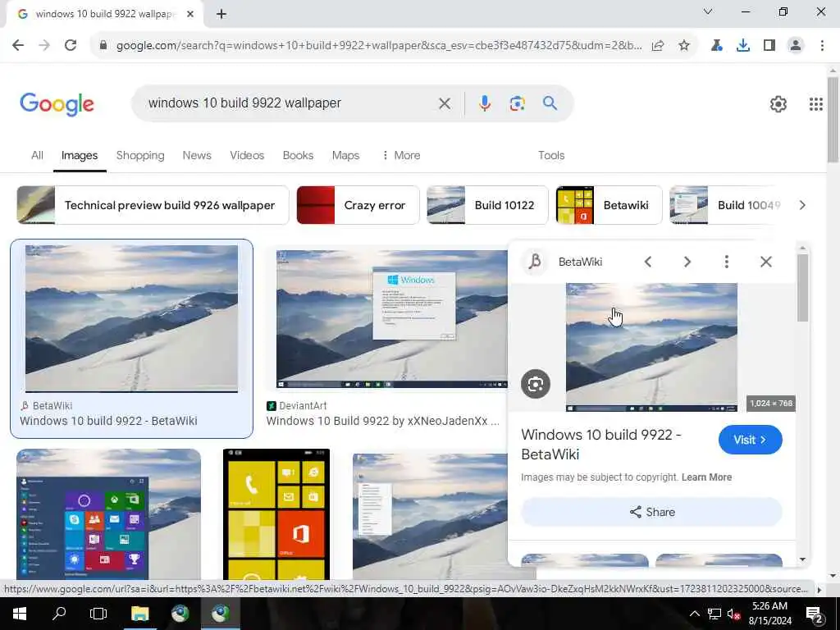The width and height of the screenshot is (840, 630).
Task: Click the page vertical scrollbar thumb
Action: tap(833, 120)
